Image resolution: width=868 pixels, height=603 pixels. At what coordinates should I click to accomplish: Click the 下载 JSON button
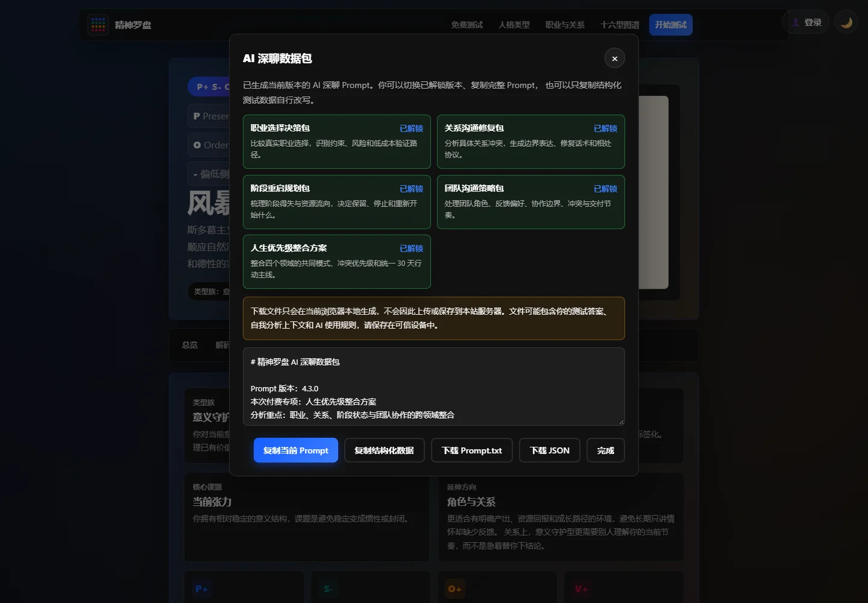(x=550, y=450)
